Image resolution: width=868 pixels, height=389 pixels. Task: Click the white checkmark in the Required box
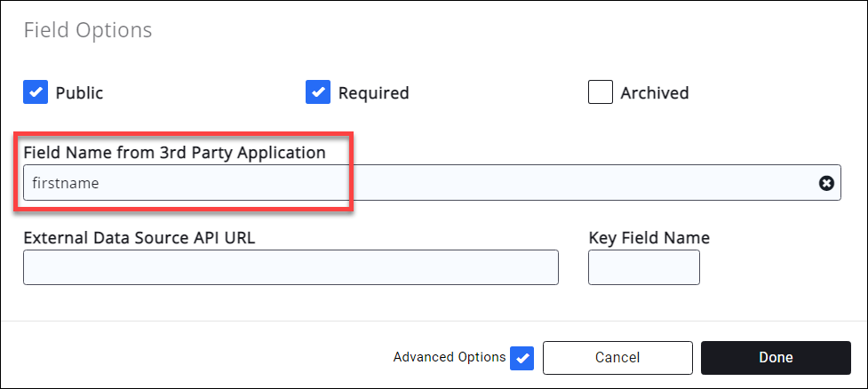click(318, 92)
